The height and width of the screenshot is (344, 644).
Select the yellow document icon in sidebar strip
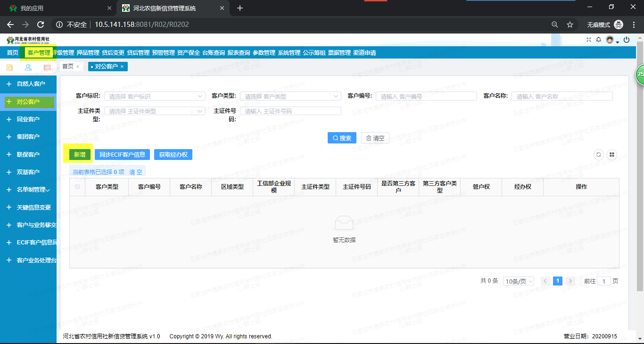[x=9, y=67]
